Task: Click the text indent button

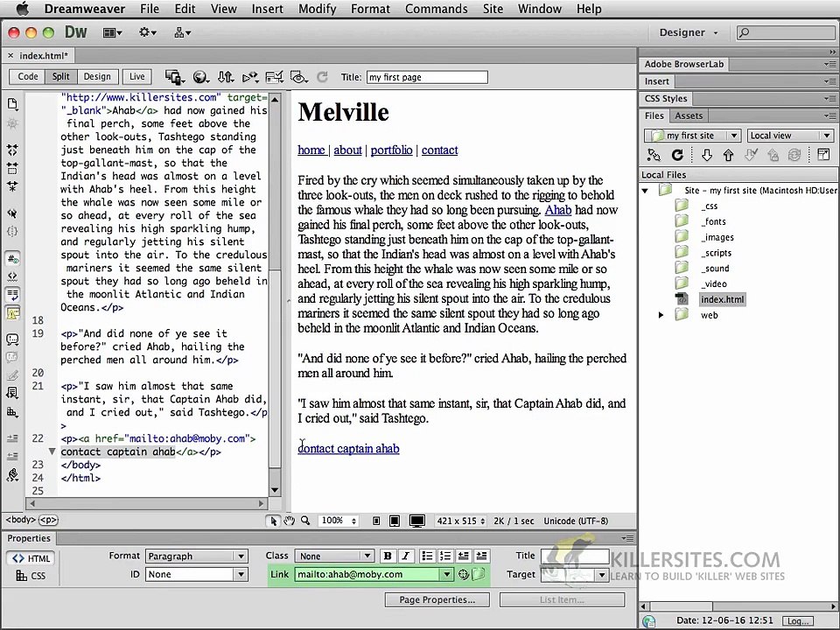Action: [x=481, y=556]
